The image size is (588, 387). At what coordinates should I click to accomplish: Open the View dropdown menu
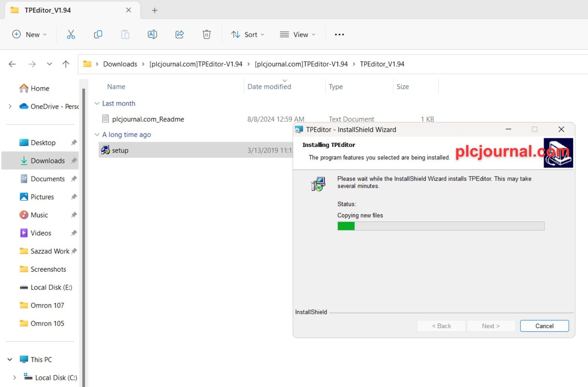(x=298, y=34)
